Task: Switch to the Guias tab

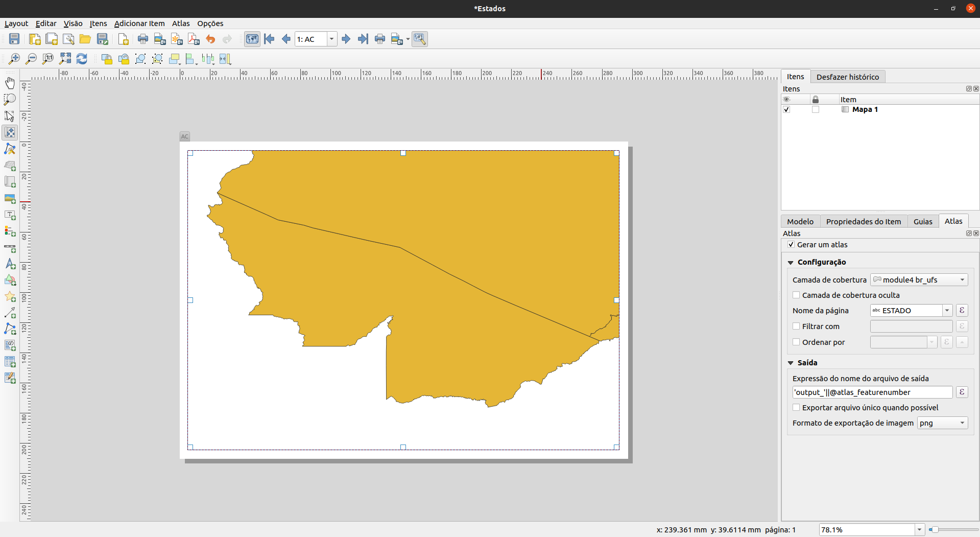Action: 923,221
